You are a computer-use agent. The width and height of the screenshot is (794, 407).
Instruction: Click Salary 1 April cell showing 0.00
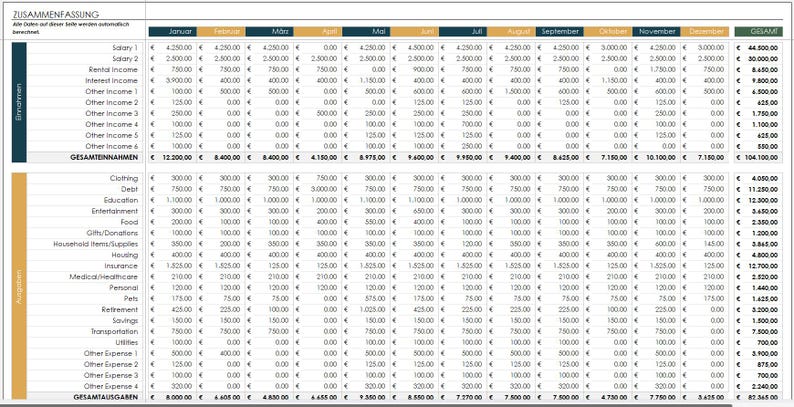coord(318,48)
